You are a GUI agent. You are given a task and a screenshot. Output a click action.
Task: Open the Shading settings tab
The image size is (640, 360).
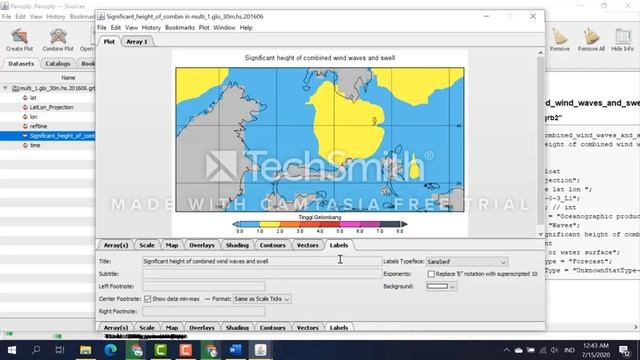pos(237,245)
